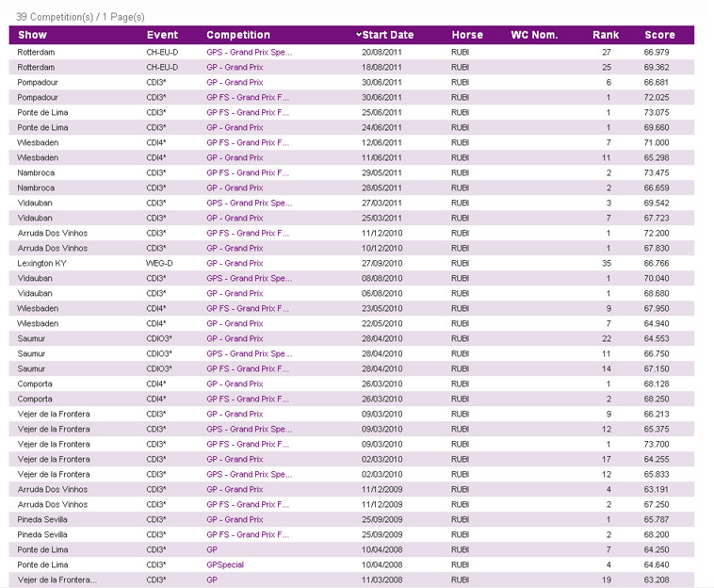Open the Wiesbaden GP FS link dated 12/06/2011
This screenshot has width=714, height=588.
coord(248,142)
